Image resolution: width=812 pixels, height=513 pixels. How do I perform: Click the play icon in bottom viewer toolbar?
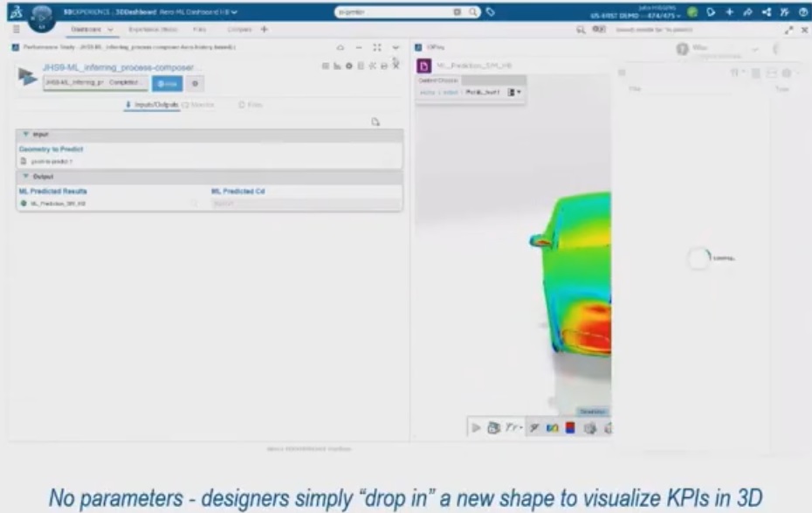pos(476,427)
